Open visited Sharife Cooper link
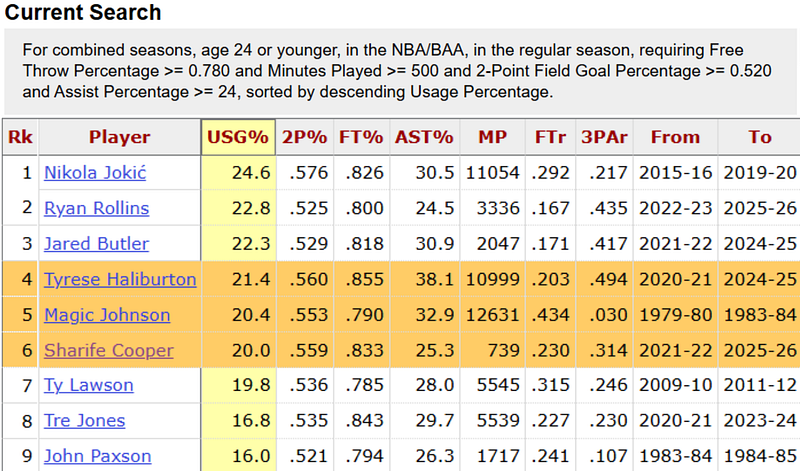This screenshot has width=800, height=471. (x=109, y=350)
